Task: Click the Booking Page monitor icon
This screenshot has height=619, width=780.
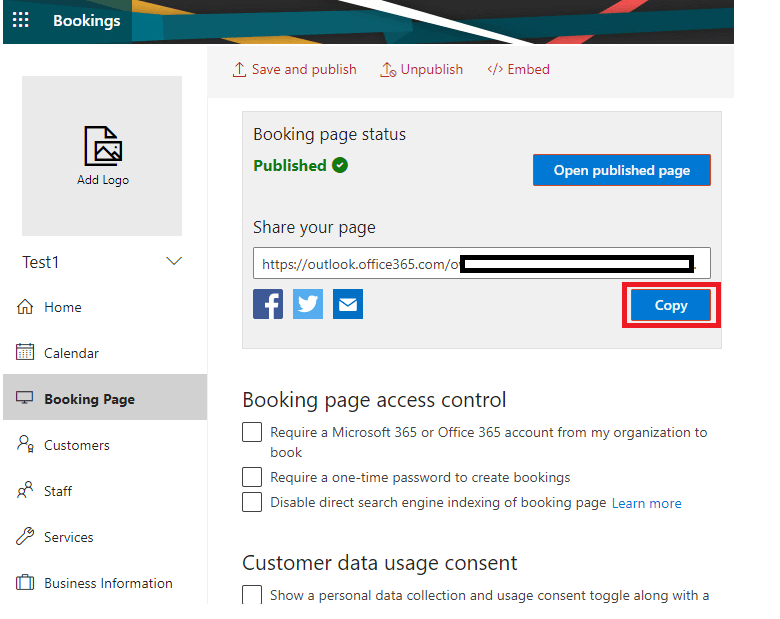Action: (24, 398)
